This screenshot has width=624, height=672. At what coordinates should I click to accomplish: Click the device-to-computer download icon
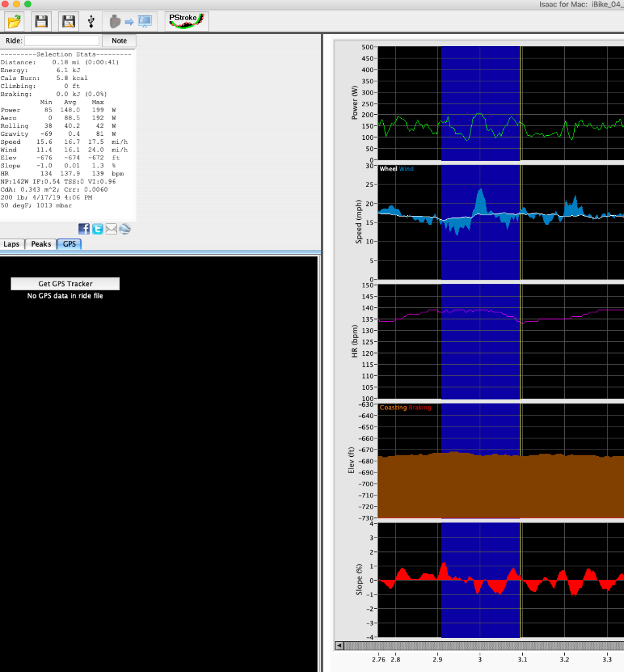[x=130, y=22]
